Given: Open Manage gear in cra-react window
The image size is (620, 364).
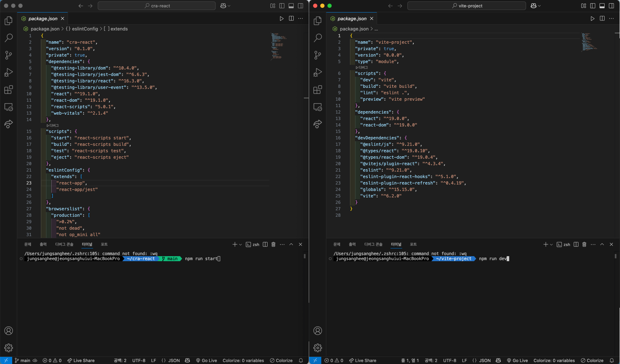Looking at the screenshot, I should point(9,348).
